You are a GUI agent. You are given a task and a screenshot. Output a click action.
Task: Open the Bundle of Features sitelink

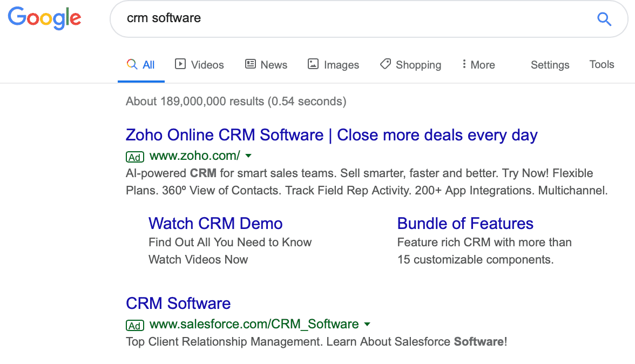pos(465,224)
